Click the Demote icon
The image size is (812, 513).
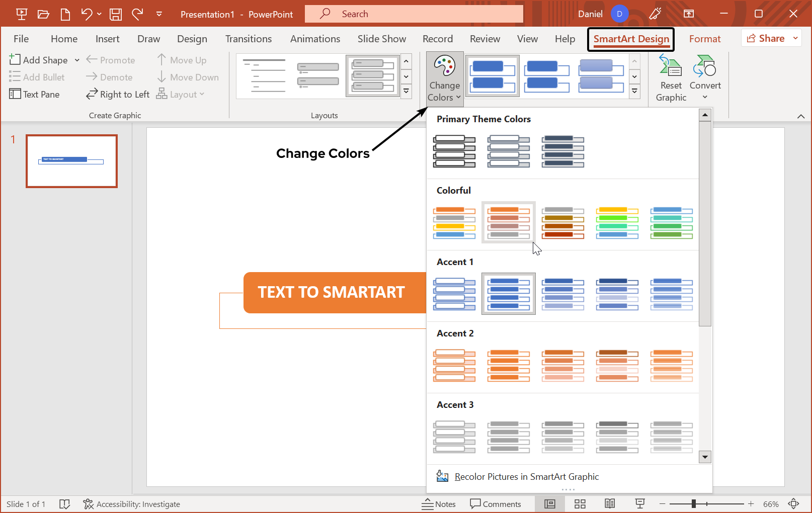(x=109, y=77)
